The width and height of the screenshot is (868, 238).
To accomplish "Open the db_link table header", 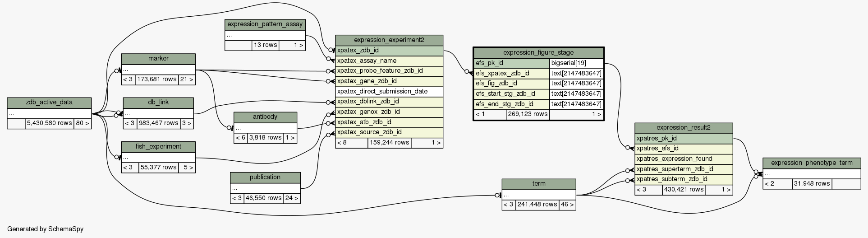I will 158,103.
